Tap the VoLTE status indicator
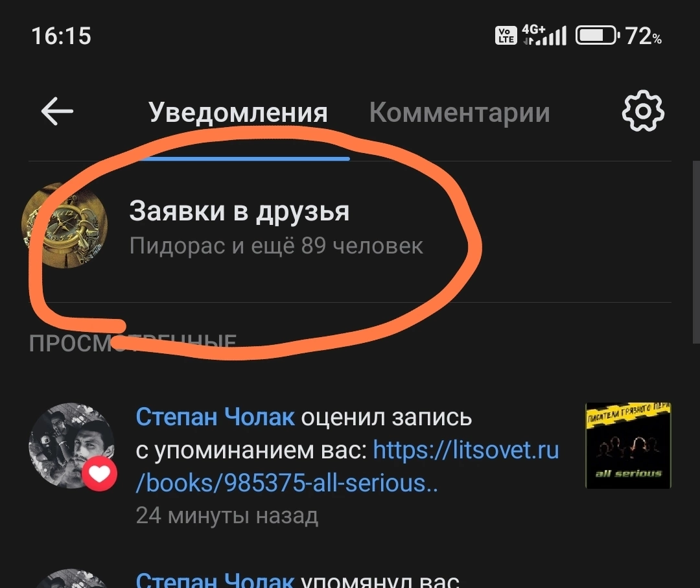Screen dimensions: 700x588 [x=506, y=35]
